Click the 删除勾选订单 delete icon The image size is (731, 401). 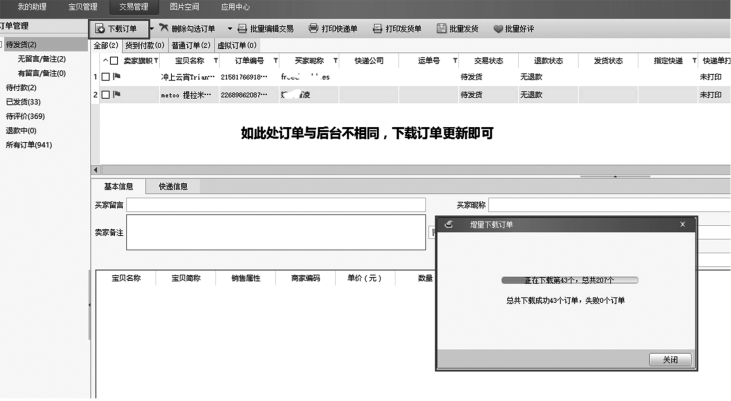164,28
